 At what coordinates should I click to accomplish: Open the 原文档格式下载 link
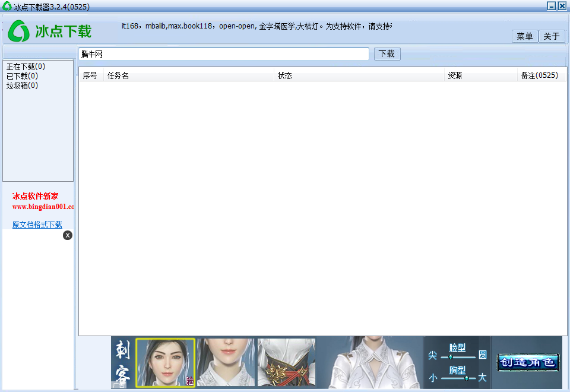pos(36,225)
